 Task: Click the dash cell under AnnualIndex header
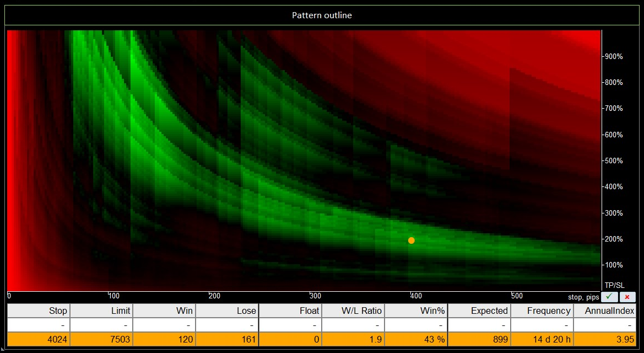604,325
